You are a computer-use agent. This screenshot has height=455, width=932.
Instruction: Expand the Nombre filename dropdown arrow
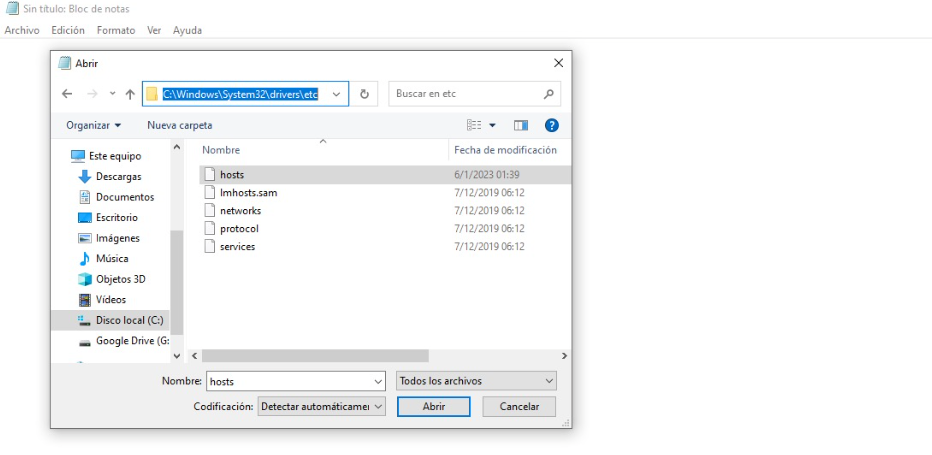tap(378, 381)
